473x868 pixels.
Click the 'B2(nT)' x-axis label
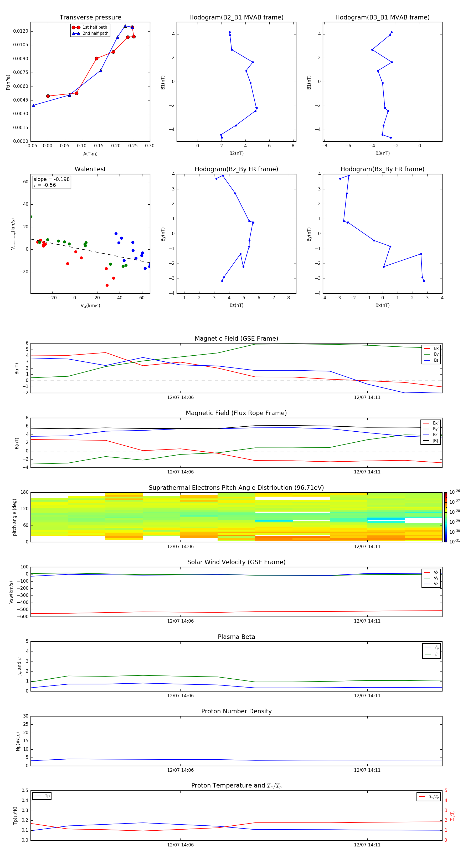click(236, 153)
